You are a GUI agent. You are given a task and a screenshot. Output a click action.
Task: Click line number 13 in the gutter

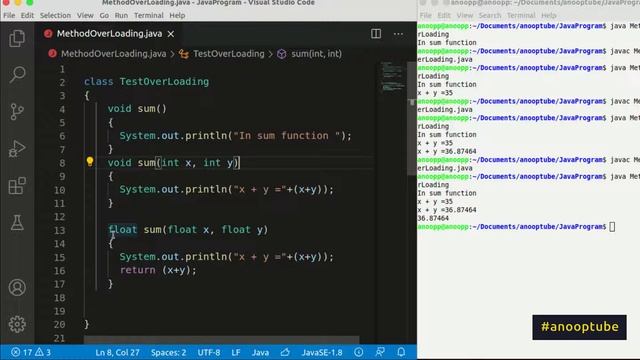point(60,230)
